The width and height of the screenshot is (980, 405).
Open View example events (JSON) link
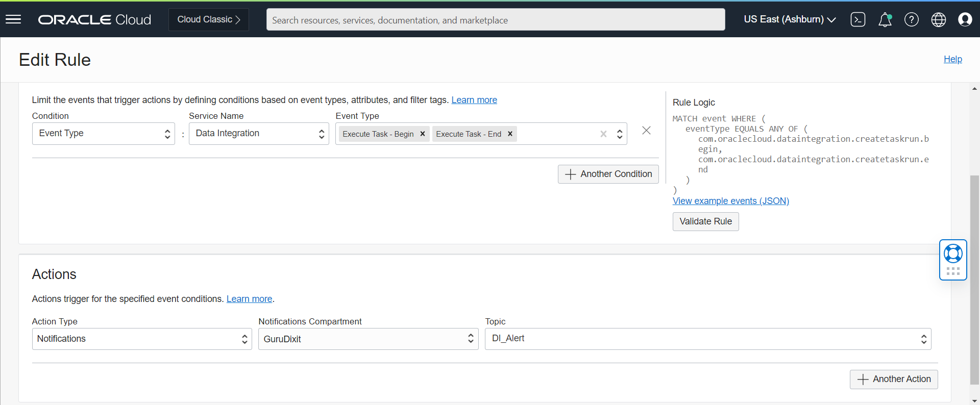tap(730, 201)
